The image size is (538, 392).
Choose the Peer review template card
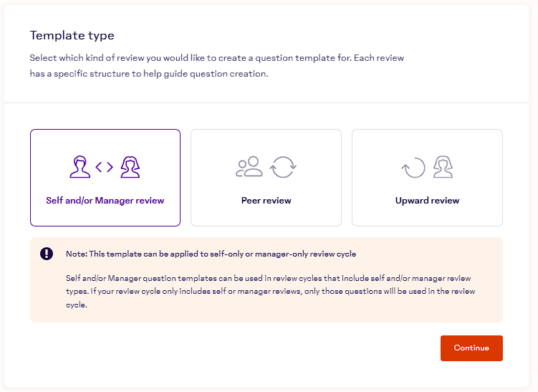pos(266,178)
